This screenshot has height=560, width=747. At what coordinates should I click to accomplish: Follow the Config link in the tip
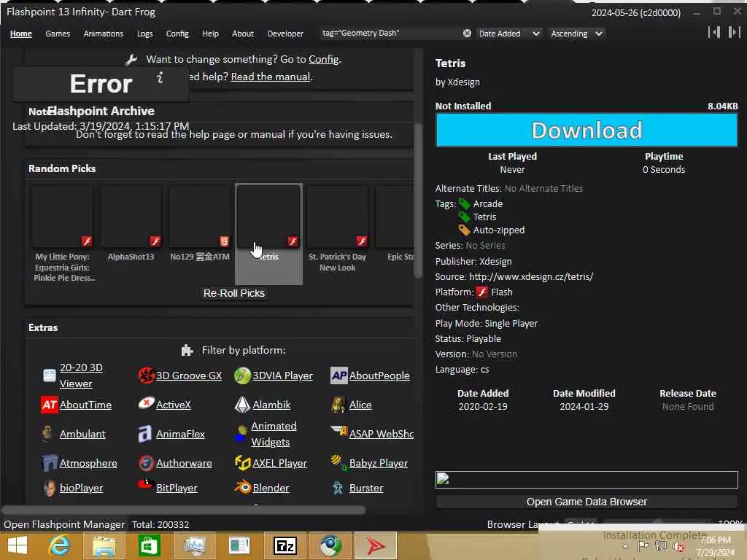(323, 60)
